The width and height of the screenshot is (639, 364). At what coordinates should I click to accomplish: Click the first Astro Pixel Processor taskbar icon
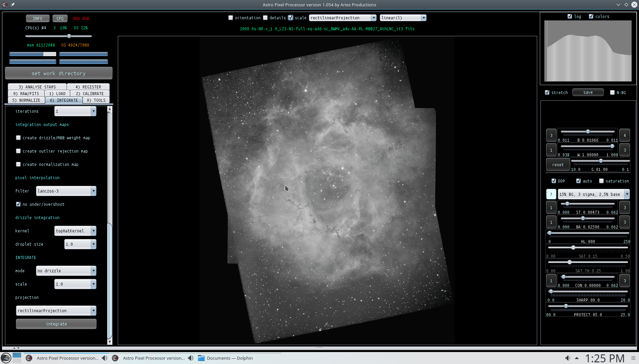click(x=29, y=358)
